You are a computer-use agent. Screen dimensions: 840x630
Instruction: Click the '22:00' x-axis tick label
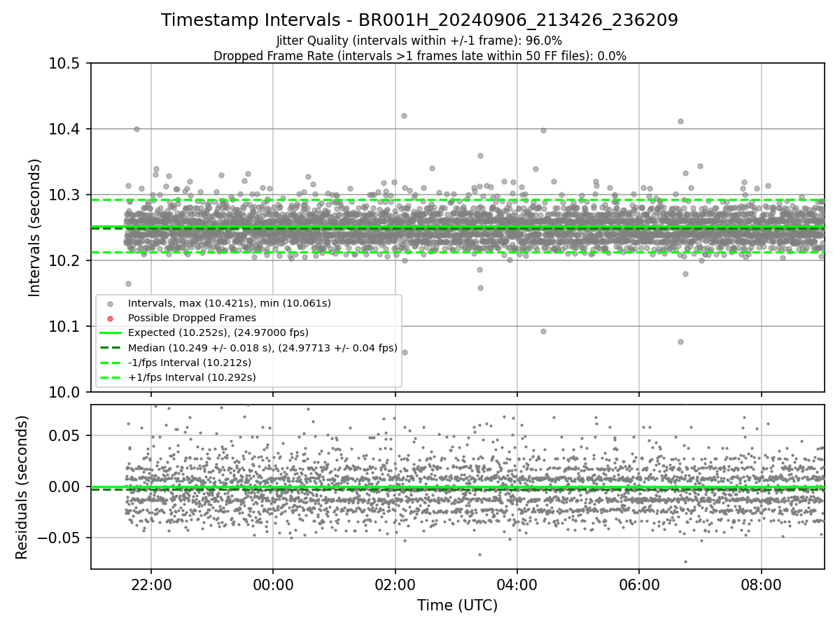(151, 584)
